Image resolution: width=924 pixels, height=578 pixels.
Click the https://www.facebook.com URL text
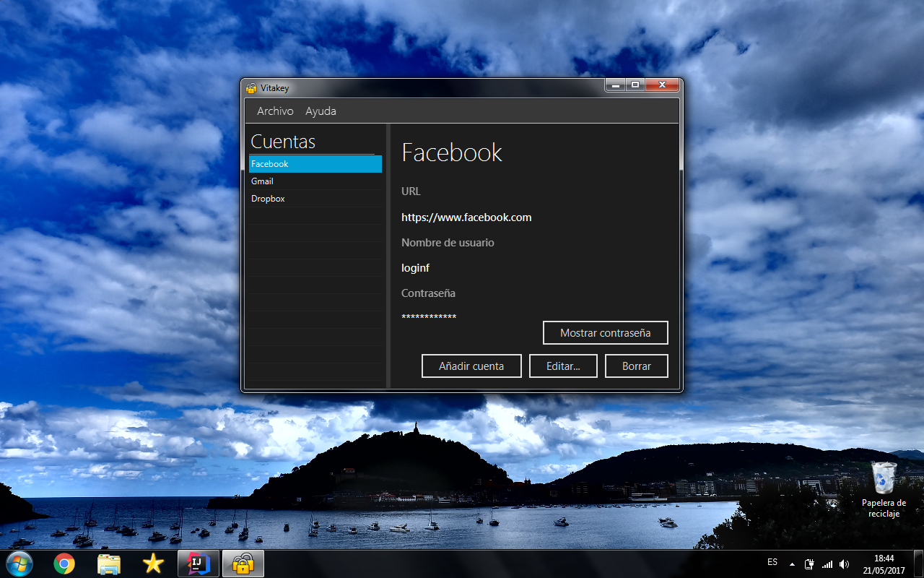tap(466, 217)
